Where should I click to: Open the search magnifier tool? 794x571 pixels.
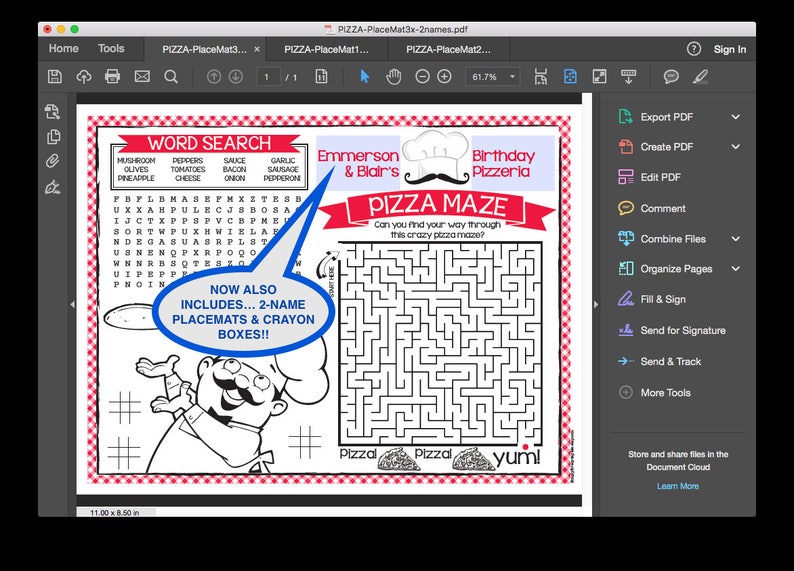[171, 76]
